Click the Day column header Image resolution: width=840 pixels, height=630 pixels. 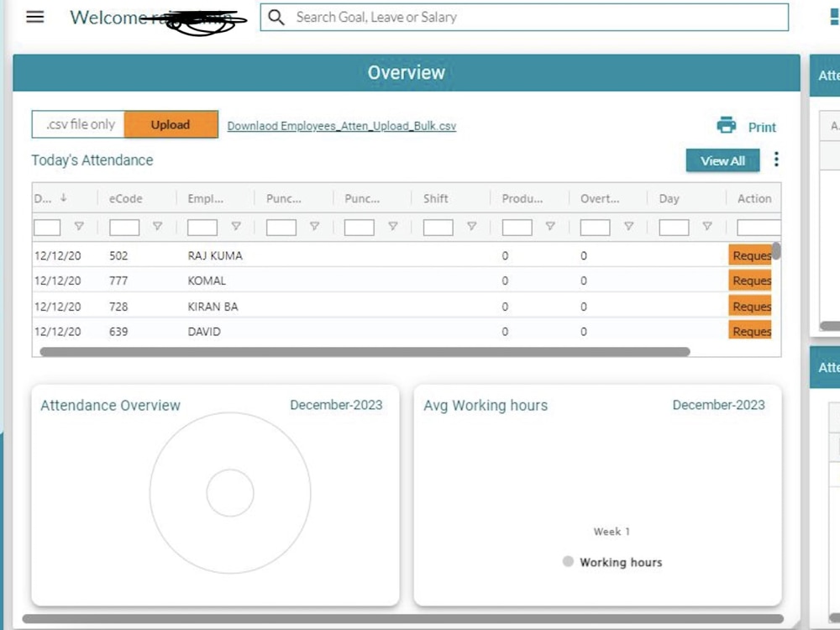pos(669,198)
